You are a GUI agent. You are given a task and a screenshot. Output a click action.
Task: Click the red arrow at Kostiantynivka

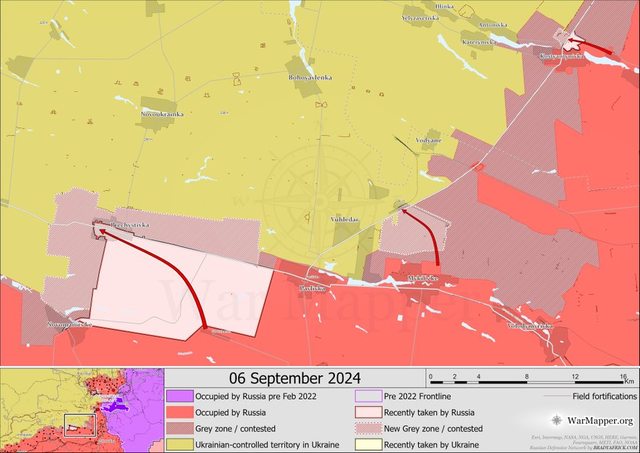click(598, 48)
